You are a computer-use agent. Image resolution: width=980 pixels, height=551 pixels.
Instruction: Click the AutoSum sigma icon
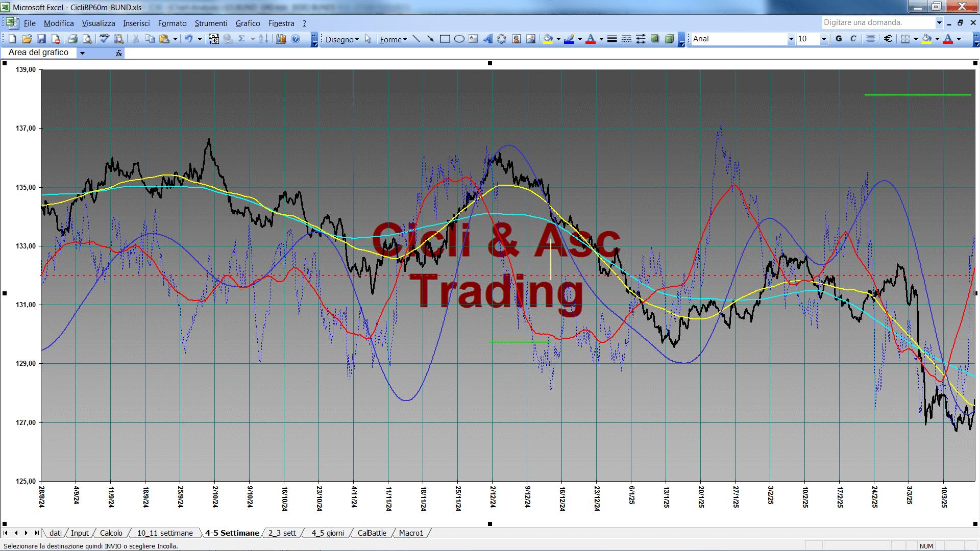click(x=242, y=39)
